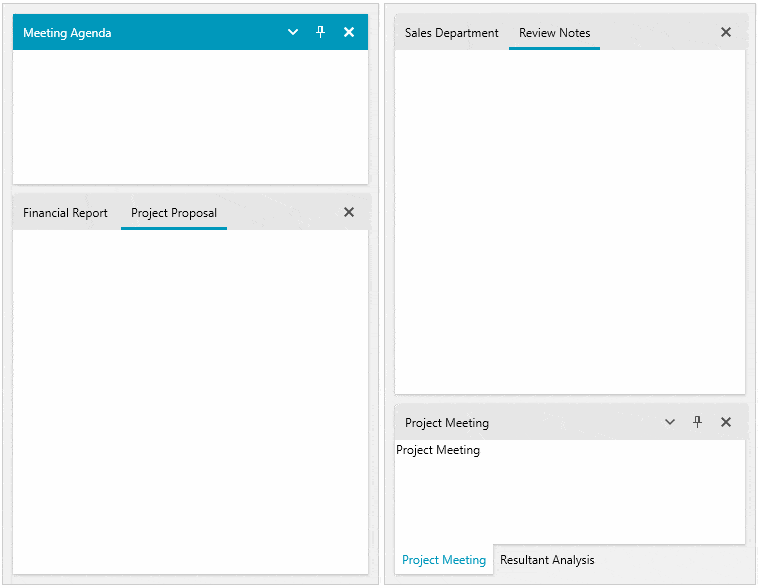Click the Project Meeting content text
Viewport: 758px width, 588px height.
[438, 450]
